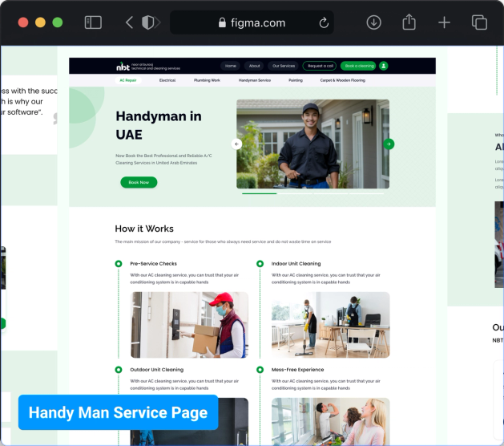Open the Home nav item
504x446 pixels.
coord(231,66)
